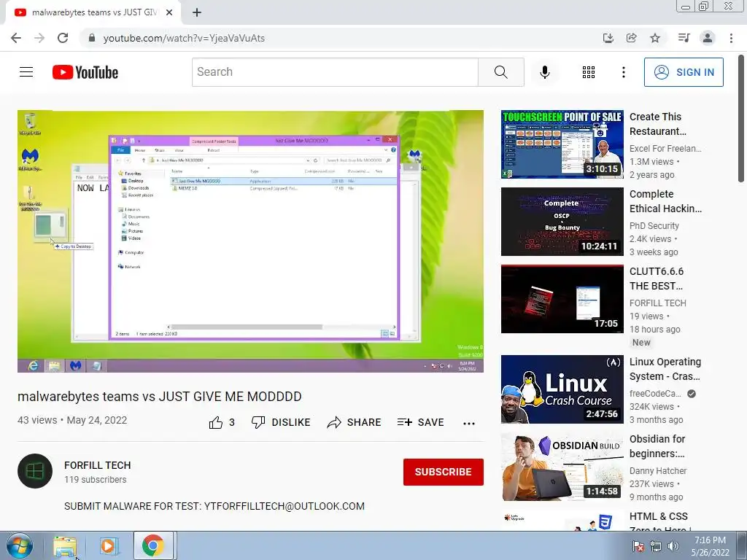
Task: Click the freeCodeCamp channel name
Action: (655, 393)
